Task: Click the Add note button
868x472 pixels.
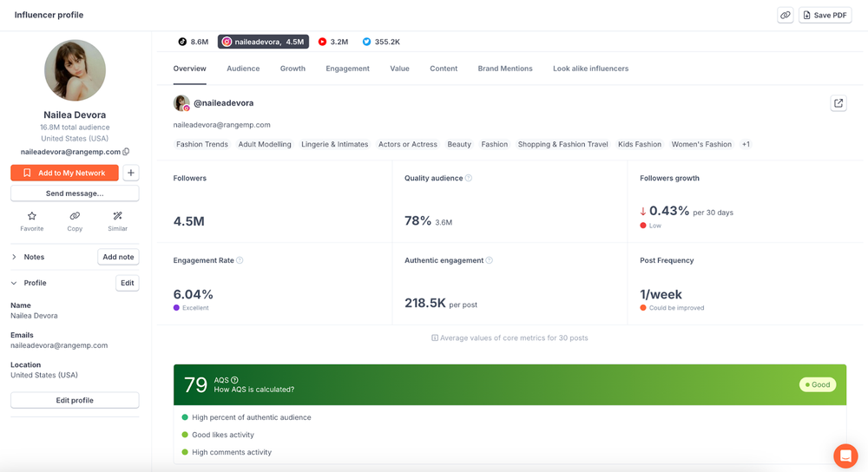Action: click(x=118, y=257)
